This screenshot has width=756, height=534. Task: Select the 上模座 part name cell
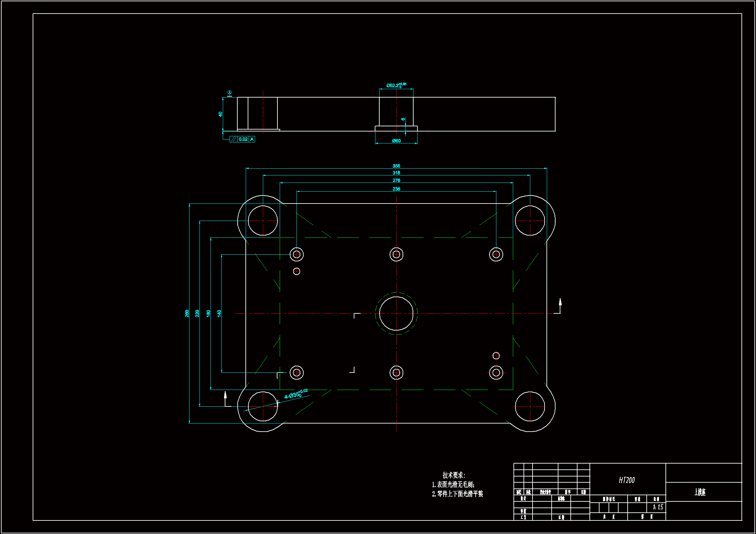click(700, 492)
